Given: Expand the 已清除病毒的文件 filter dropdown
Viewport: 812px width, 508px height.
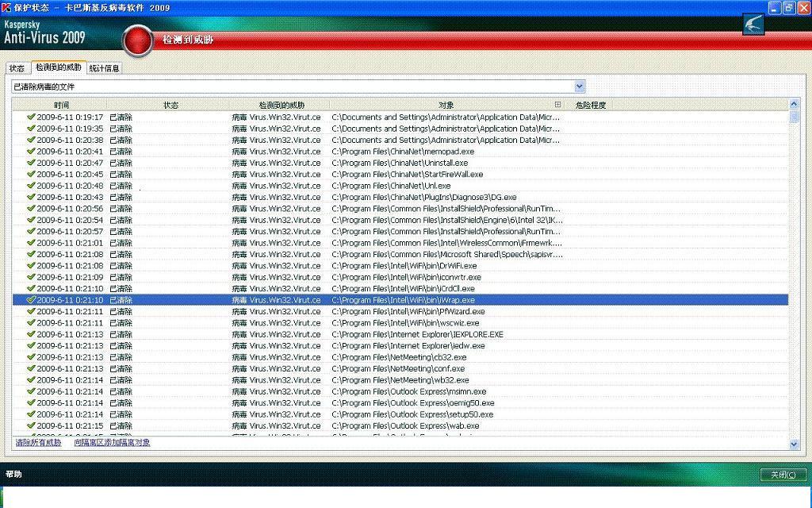Looking at the screenshot, I should pos(580,87).
